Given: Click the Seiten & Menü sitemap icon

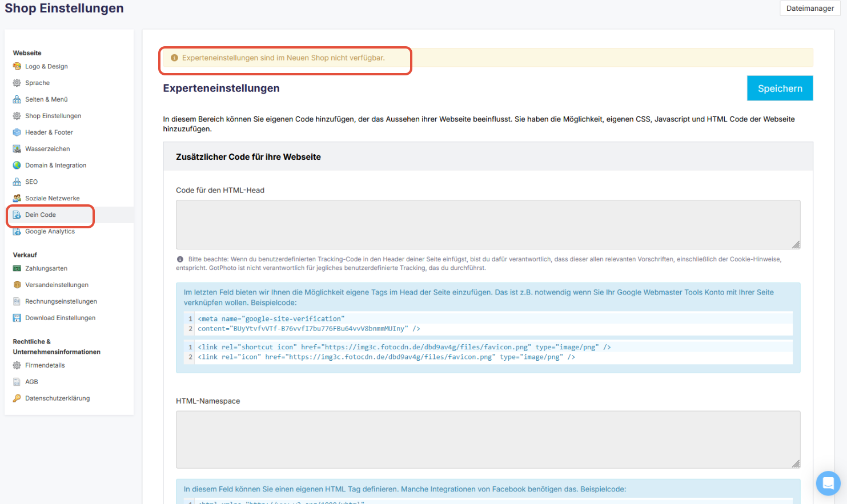Looking at the screenshot, I should click(17, 99).
